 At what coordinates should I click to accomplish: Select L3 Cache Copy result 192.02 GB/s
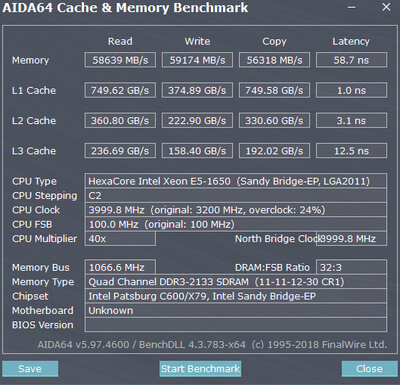(274, 151)
